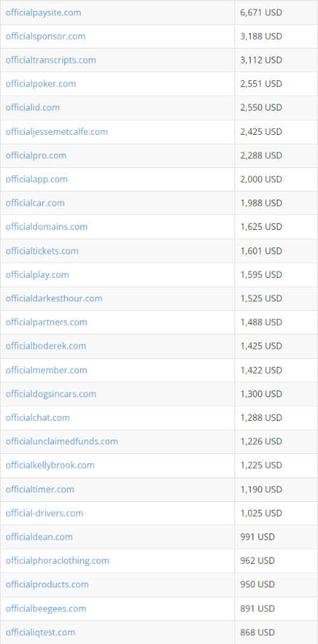This screenshot has width=318, height=644.
Task: Open officialplay.com listing
Action: click(x=37, y=274)
